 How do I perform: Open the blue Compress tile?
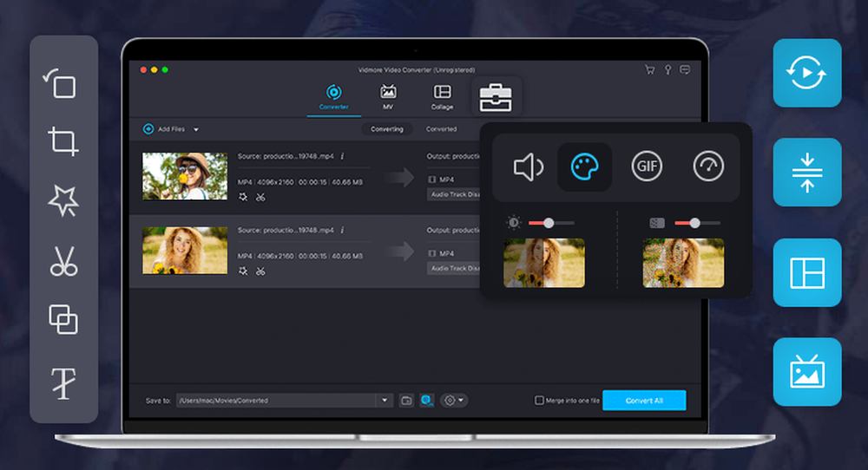(807, 172)
